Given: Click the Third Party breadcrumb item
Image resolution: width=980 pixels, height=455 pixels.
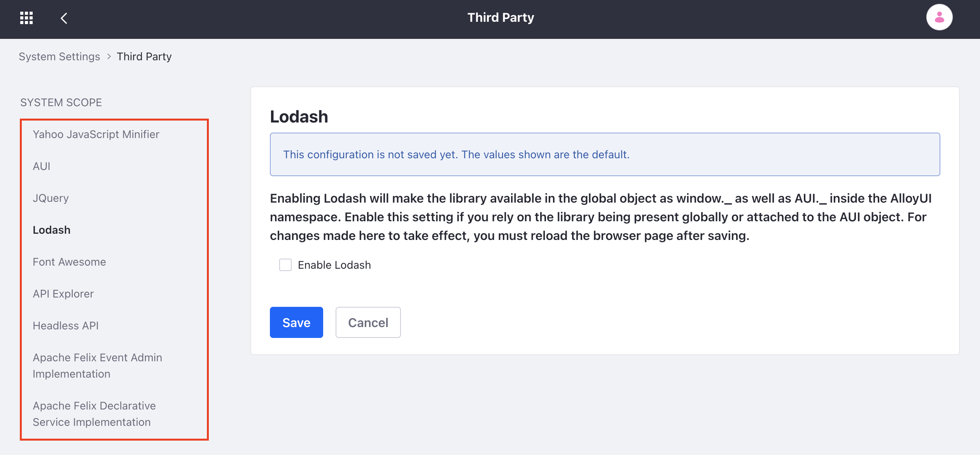Looking at the screenshot, I should click(x=144, y=56).
